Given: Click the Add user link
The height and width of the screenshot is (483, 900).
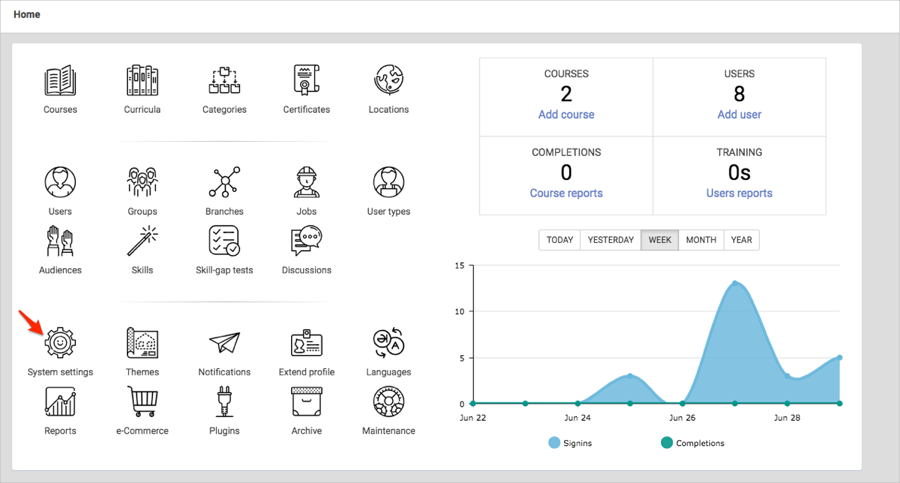Looking at the screenshot, I should (x=739, y=115).
